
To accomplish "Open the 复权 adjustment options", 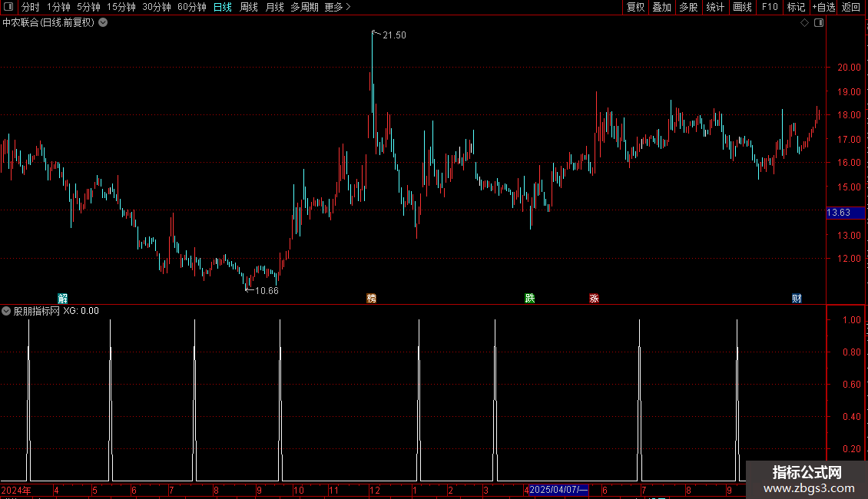I will pos(635,7).
